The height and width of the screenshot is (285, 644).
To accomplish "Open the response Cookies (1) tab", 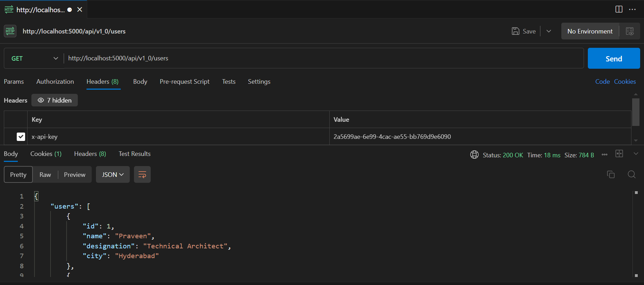I will [46, 154].
